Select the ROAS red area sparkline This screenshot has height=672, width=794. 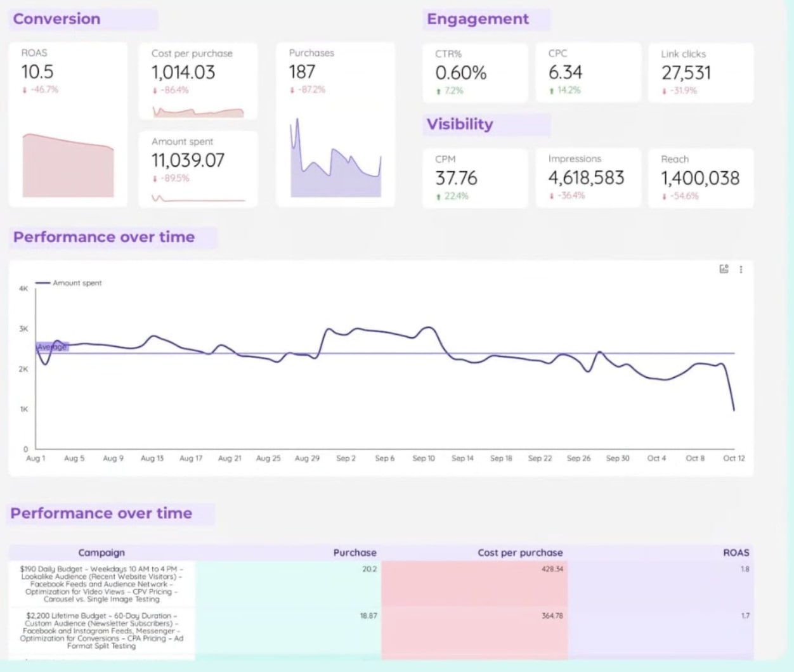coord(68,166)
